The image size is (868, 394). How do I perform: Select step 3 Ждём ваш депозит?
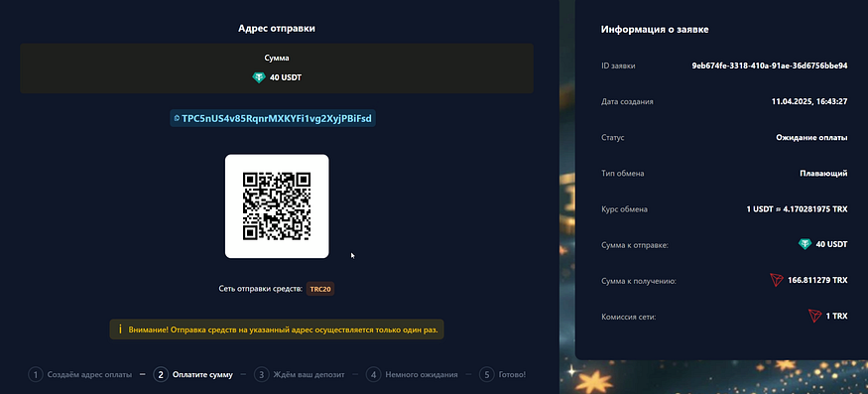[300, 374]
